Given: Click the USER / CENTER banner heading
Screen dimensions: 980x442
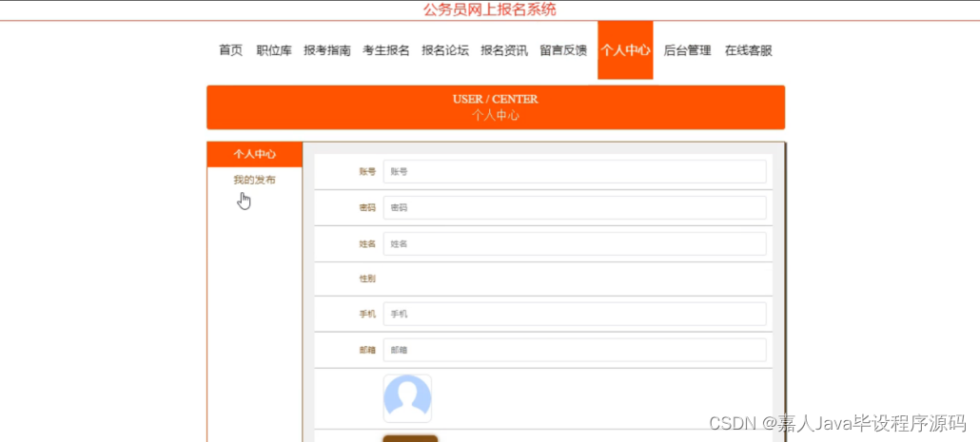Looking at the screenshot, I should point(496,99).
